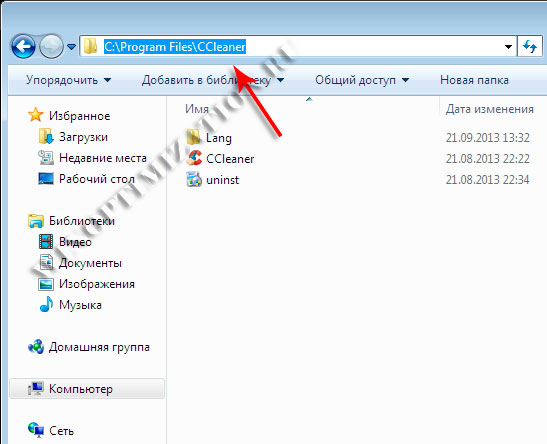Click the Музыка note icon

point(46,304)
